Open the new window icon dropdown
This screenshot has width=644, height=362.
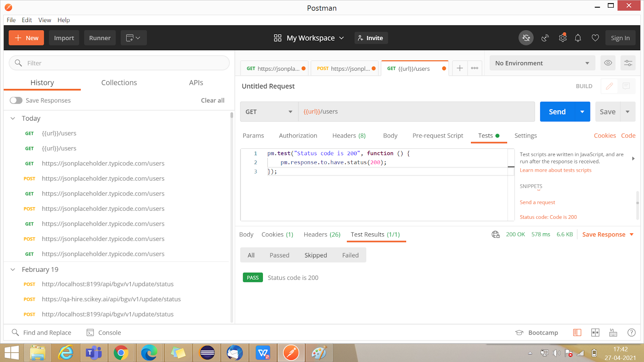coord(133,38)
